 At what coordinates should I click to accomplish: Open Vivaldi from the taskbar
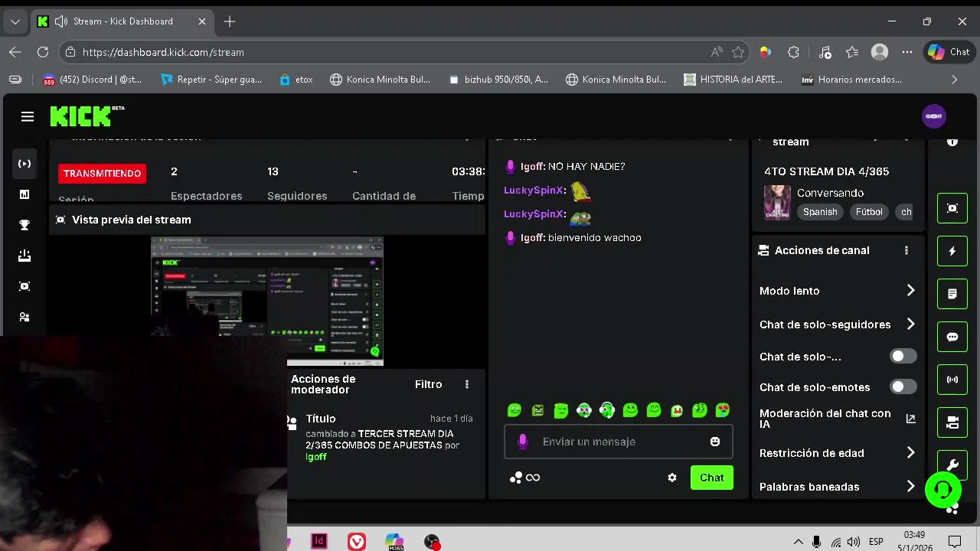pyautogui.click(x=357, y=541)
